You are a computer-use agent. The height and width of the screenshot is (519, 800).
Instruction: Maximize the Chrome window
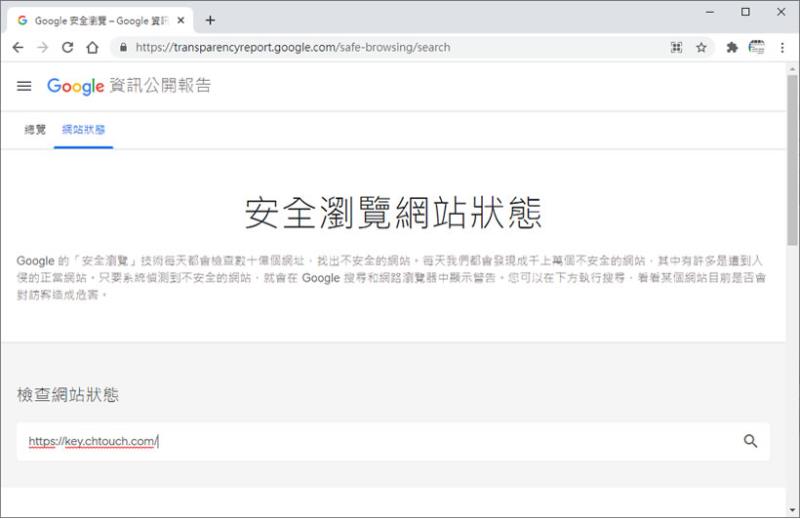point(745,12)
